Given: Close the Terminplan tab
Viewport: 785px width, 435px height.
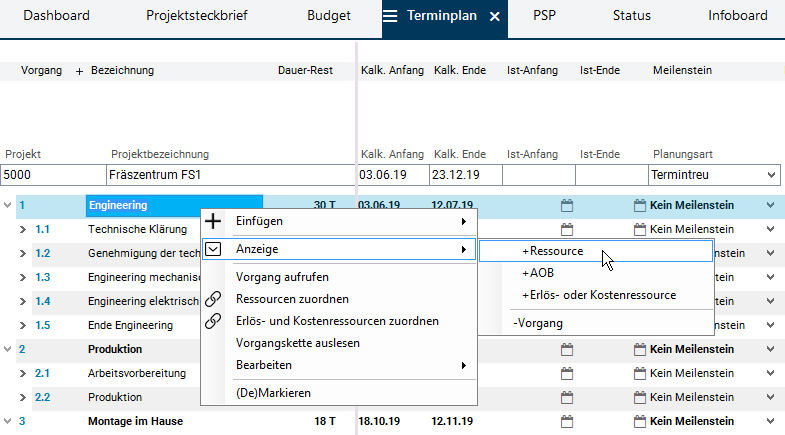Looking at the screenshot, I should tap(494, 17).
